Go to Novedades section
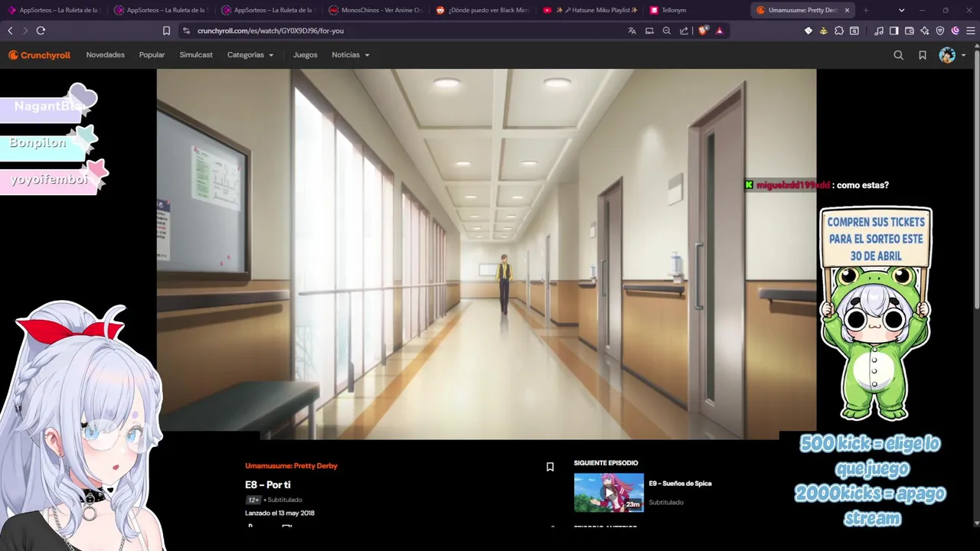Image resolution: width=980 pixels, height=551 pixels. click(x=105, y=55)
